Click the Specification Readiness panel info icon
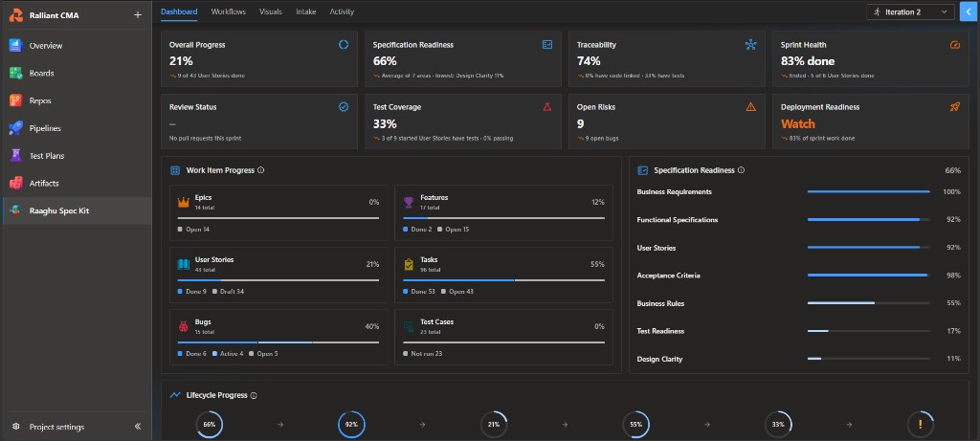The width and height of the screenshot is (980, 441). (x=741, y=170)
